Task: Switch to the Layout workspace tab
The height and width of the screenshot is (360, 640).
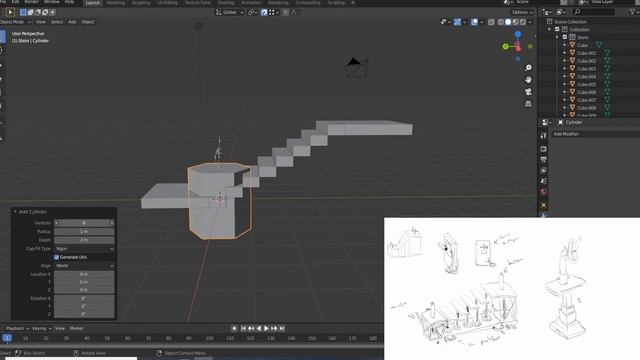Action: pyautogui.click(x=93, y=3)
